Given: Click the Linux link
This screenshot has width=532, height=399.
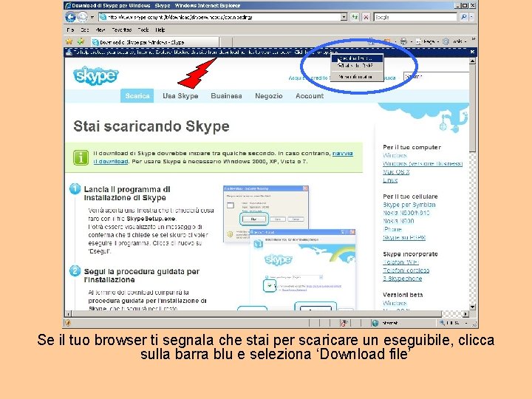Looking at the screenshot, I should [390, 180].
